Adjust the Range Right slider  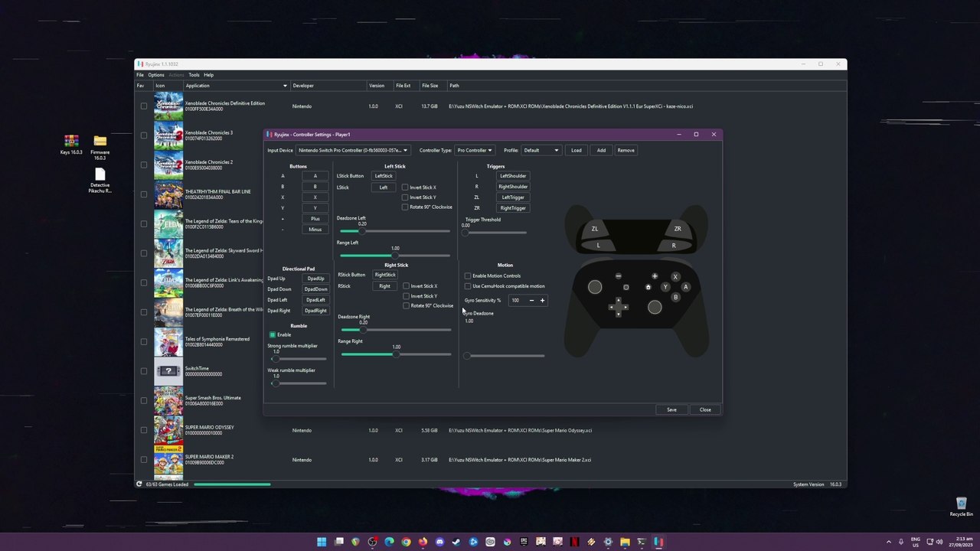(x=396, y=354)
